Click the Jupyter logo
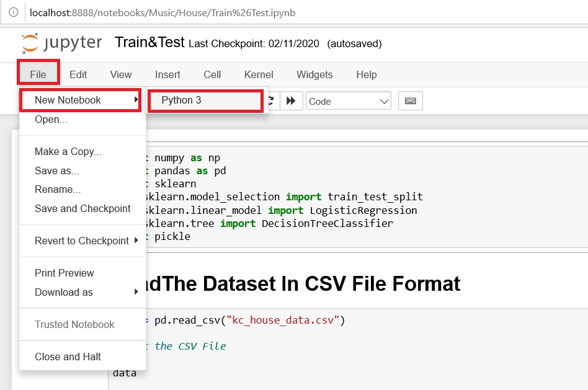 61,43
